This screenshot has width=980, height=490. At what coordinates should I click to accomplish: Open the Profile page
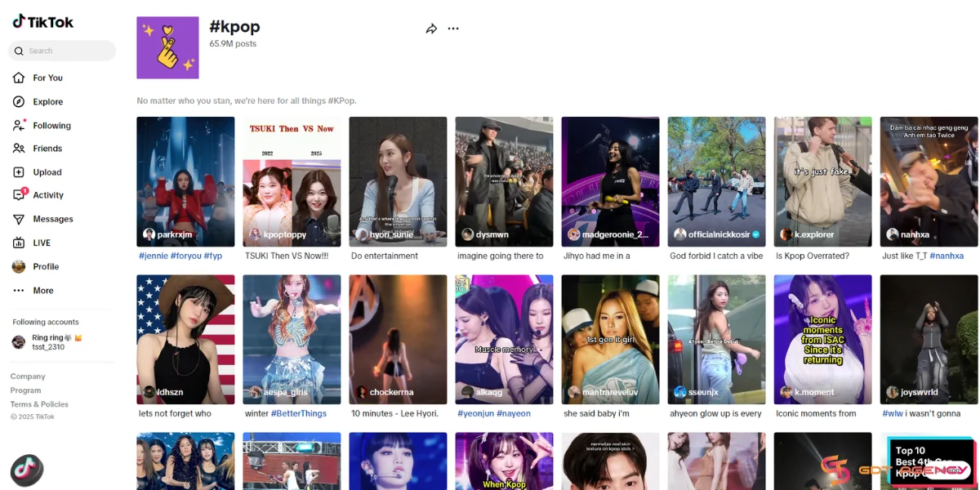45,266
